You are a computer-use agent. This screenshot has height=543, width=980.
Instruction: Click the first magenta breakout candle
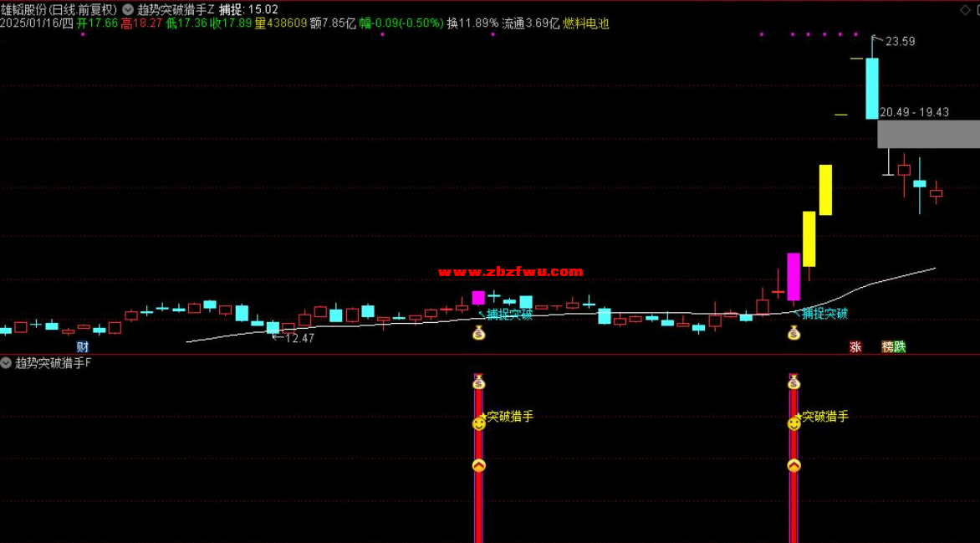(478, 298)
